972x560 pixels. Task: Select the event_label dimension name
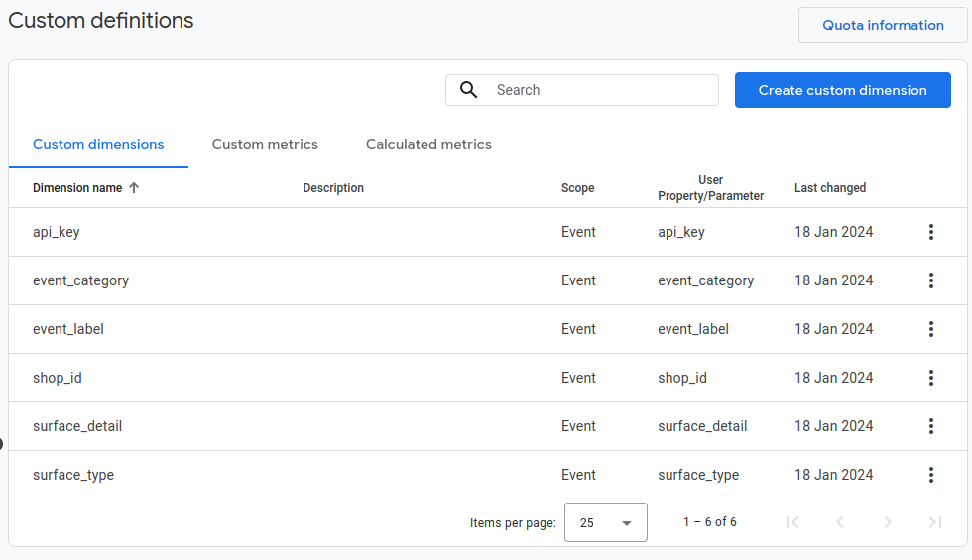point(68,329)
